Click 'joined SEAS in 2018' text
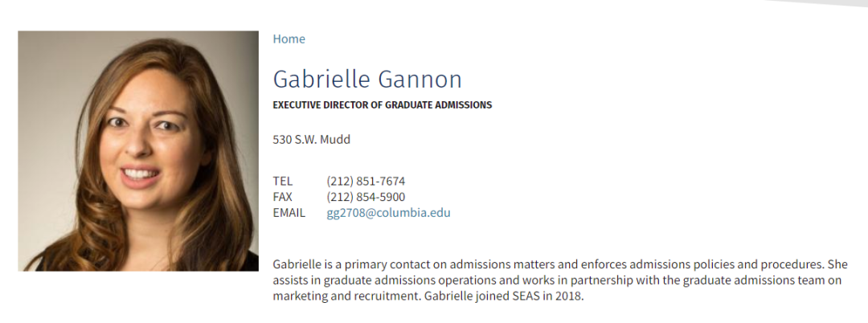The image size is (868, 323). tap(530, 296)
